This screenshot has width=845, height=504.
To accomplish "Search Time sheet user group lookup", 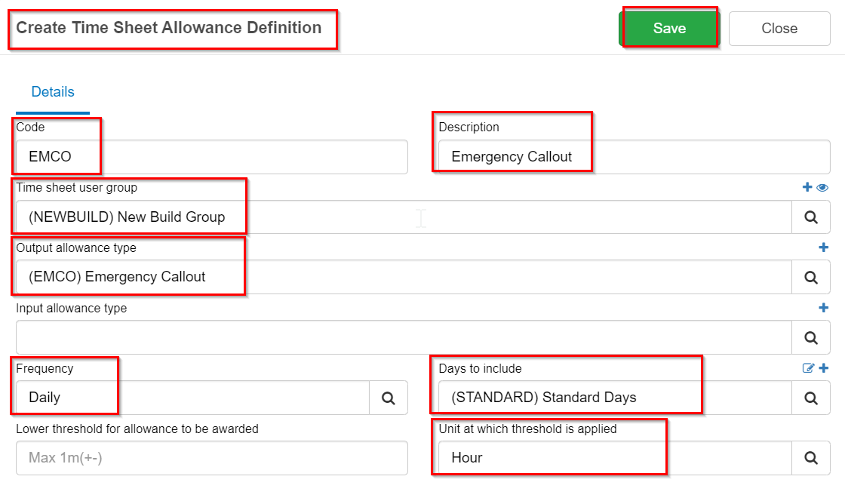I will [811, 217].
